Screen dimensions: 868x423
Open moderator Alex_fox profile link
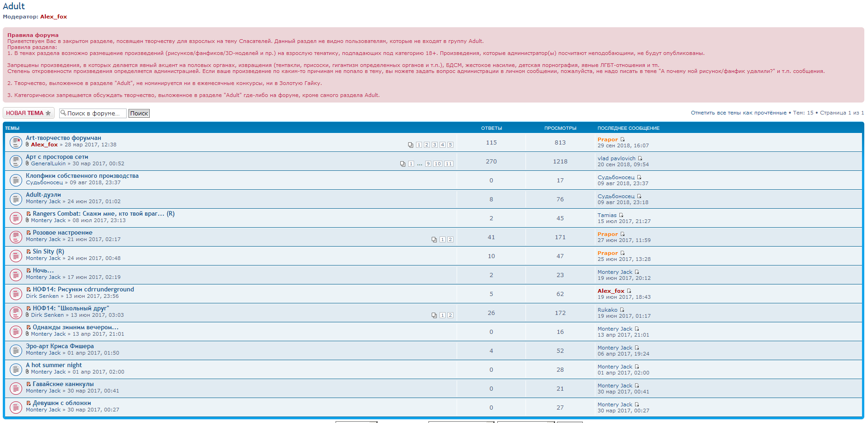point(54,17)
